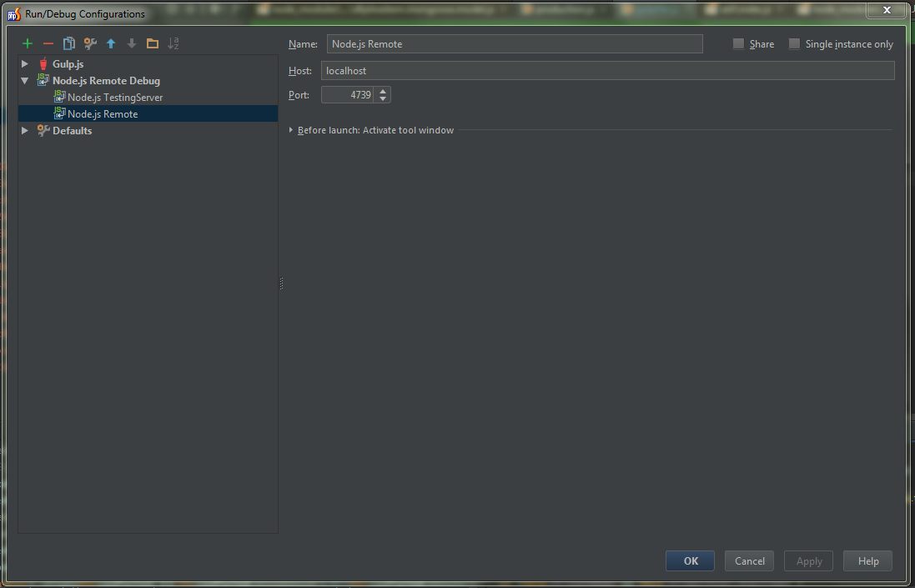
Task: Focus the Host field containing localhost
Action: pos(607,71)
